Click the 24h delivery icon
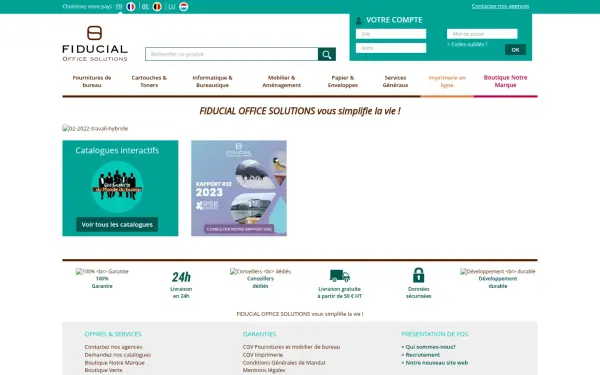The height and width of the screenshot is (375, 600). point(181,277)
